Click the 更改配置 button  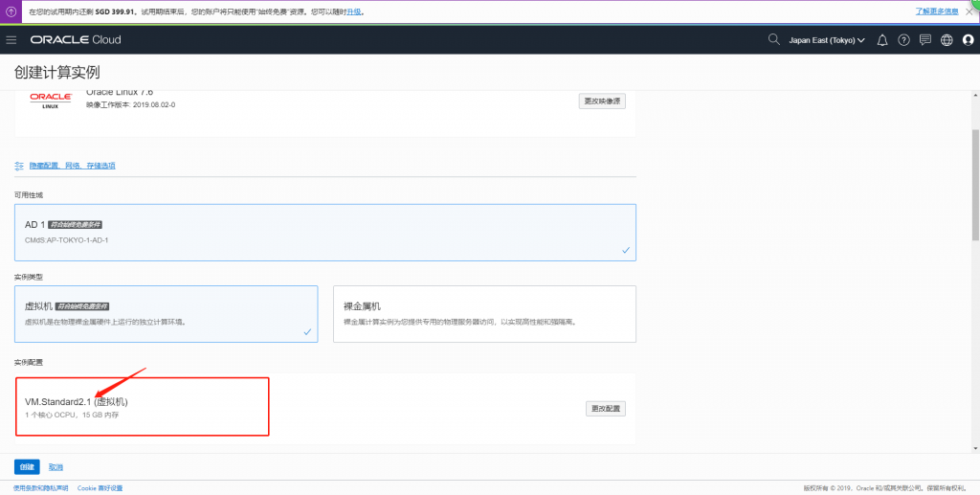606,409
